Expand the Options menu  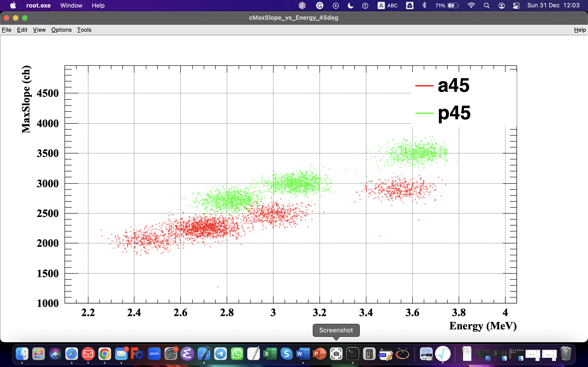(x=61, y=30)
